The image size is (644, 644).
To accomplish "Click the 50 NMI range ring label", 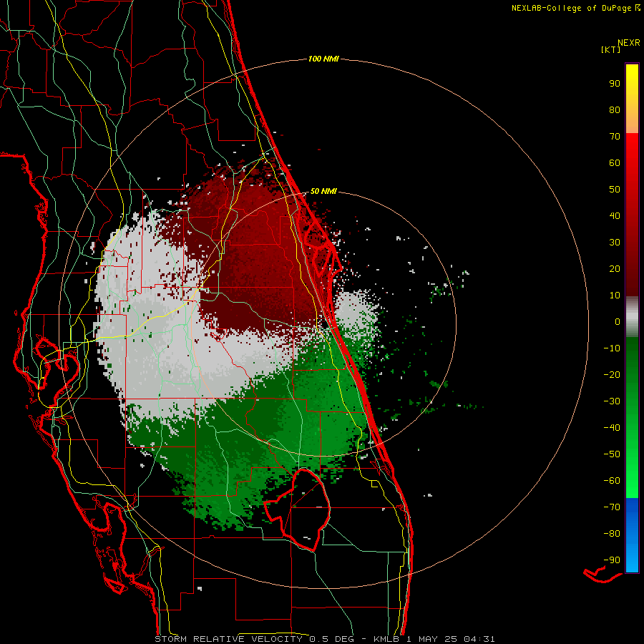I will [x=323, y=191].
